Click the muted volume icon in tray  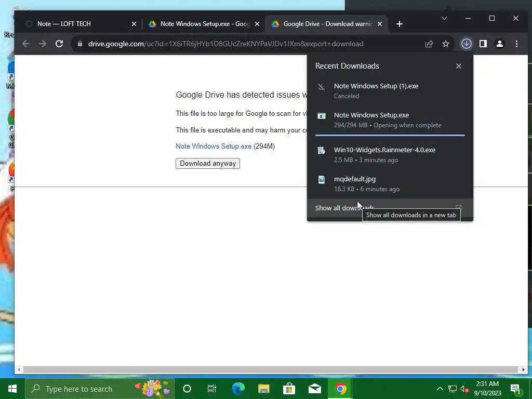pos(464,389)
